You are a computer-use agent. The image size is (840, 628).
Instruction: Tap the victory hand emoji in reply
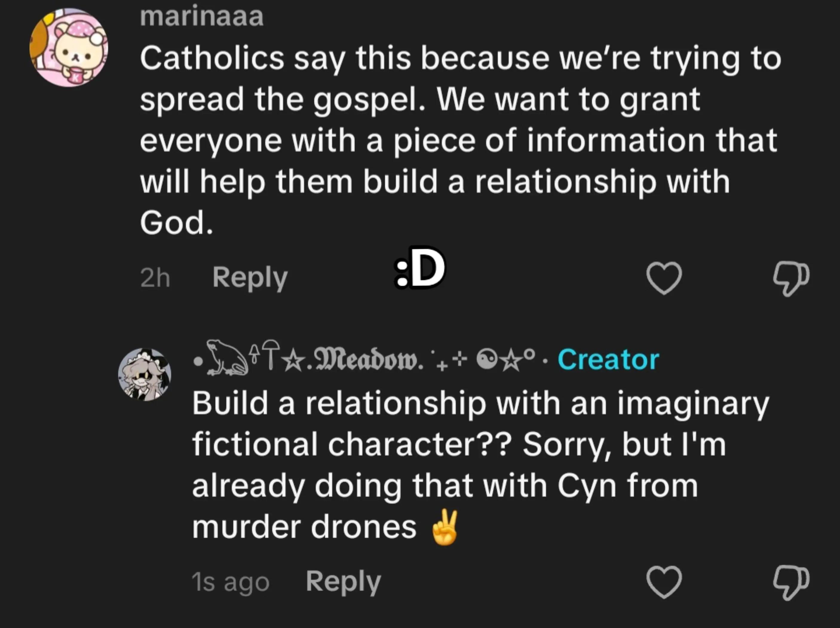click(445, 528)
